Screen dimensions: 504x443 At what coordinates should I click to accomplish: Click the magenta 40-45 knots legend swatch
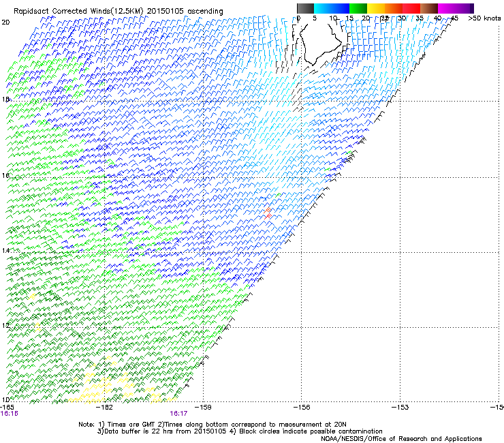click(447, 8)
